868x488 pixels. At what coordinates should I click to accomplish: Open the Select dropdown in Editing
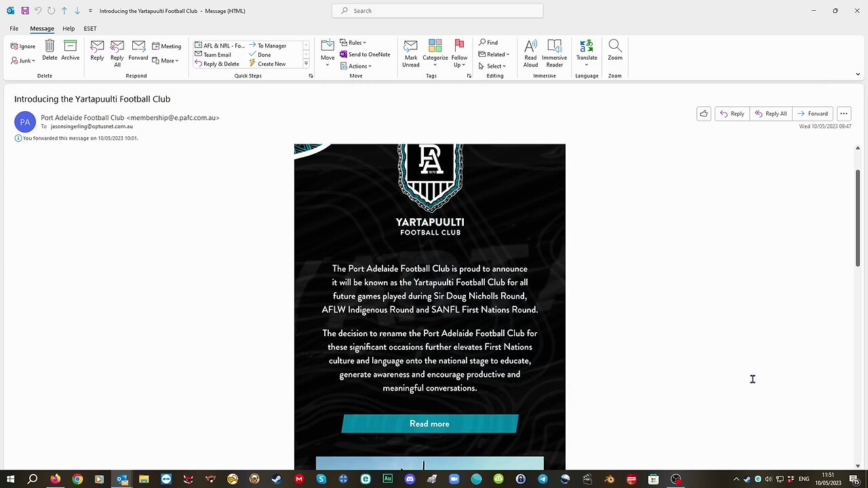[x=492, y=66]
